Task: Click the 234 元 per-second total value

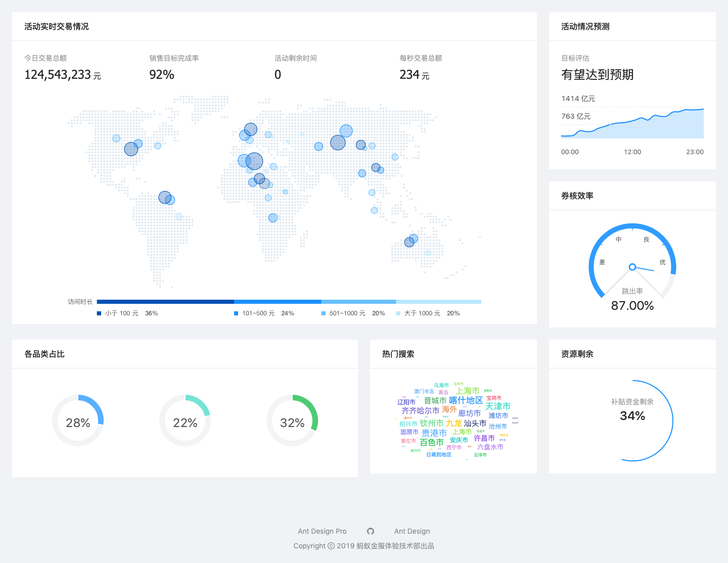Action: [415, 75]
